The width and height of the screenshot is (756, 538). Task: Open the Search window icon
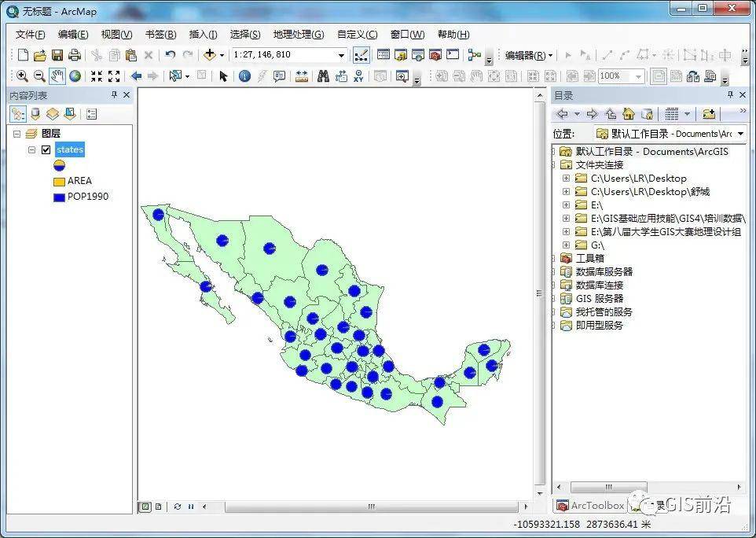click(418, 55)
